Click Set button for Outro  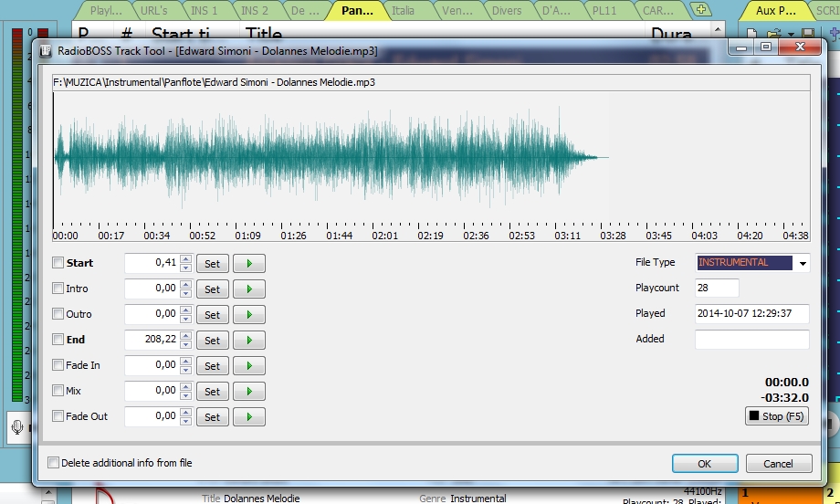212,314
